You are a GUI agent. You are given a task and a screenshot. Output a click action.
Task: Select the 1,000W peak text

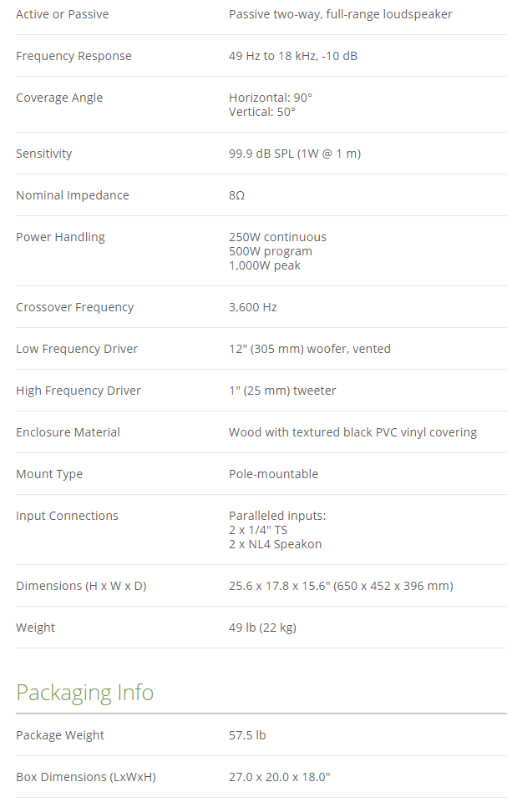(264, 265)
